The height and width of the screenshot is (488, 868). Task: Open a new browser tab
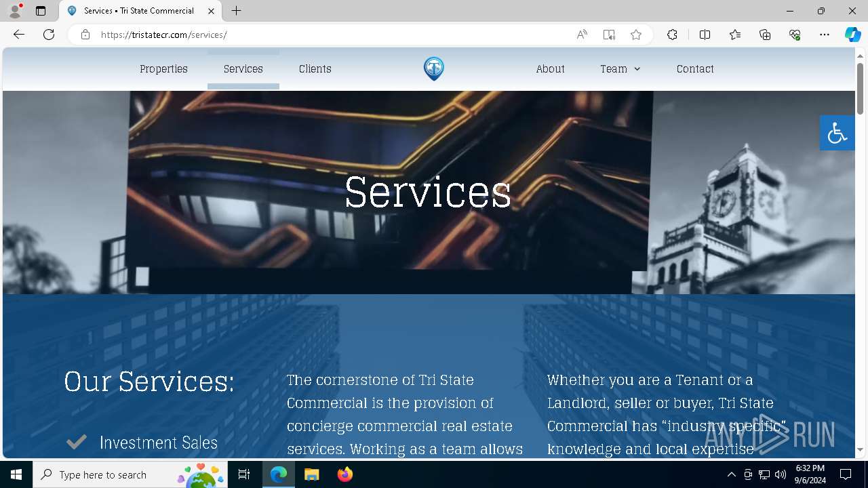click(x=236, y=11)
